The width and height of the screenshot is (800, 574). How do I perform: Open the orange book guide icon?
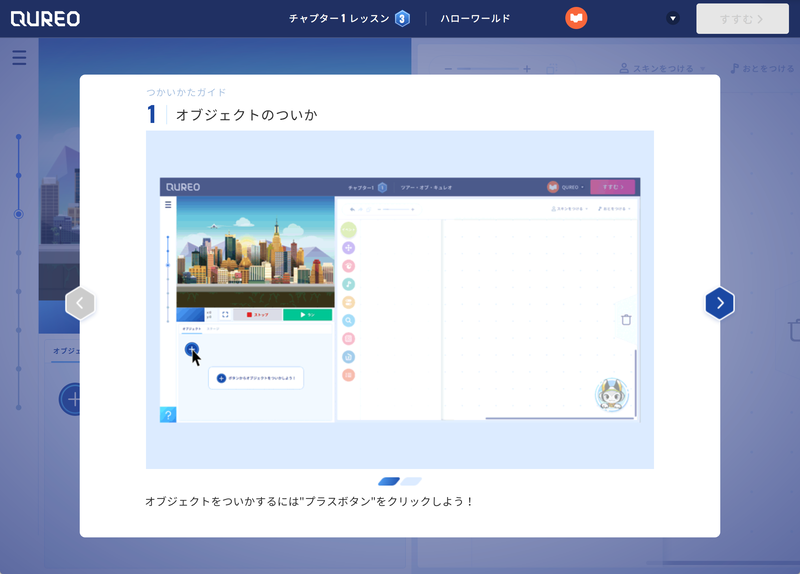[576, 18]
